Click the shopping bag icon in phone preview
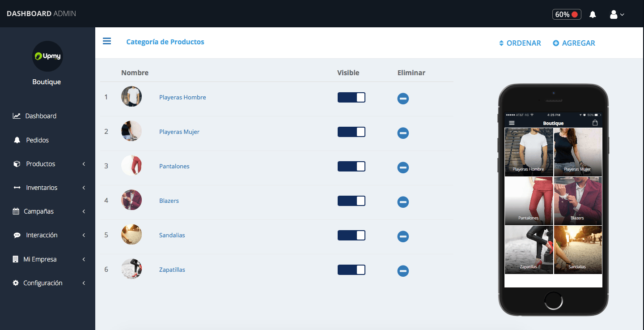644x330 pixels. (x=595, y=123)
